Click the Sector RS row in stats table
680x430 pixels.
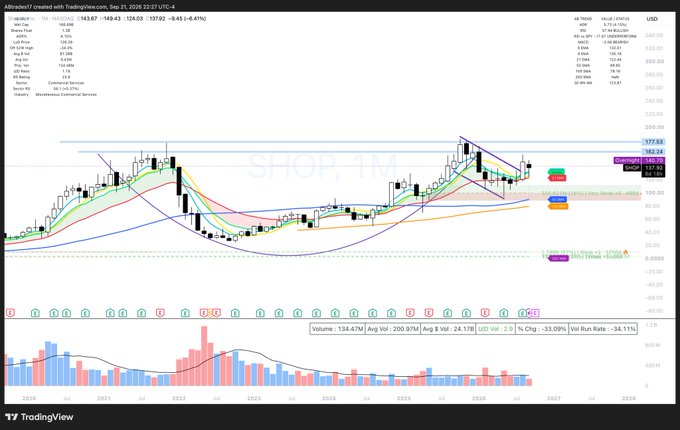[x=46, y=88]
